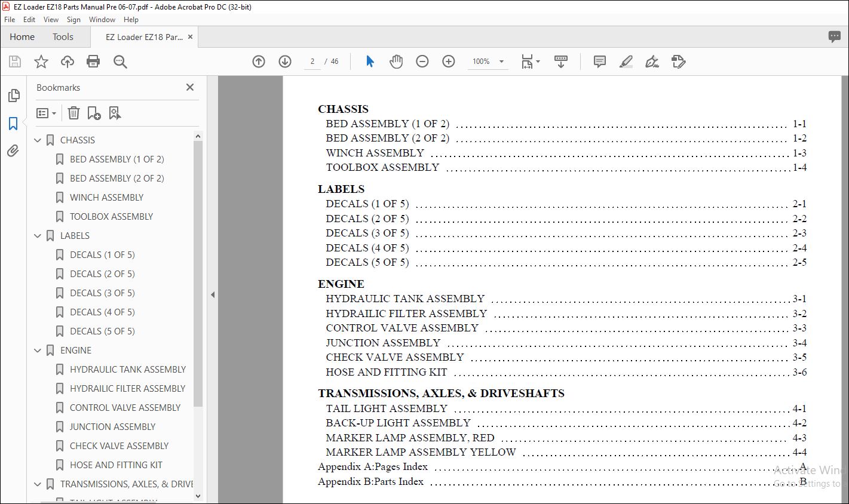849x504 pixels.
Task: Collapse the ENGINE bookmark group
Action: pyautogui.click(x=38, y=351)
